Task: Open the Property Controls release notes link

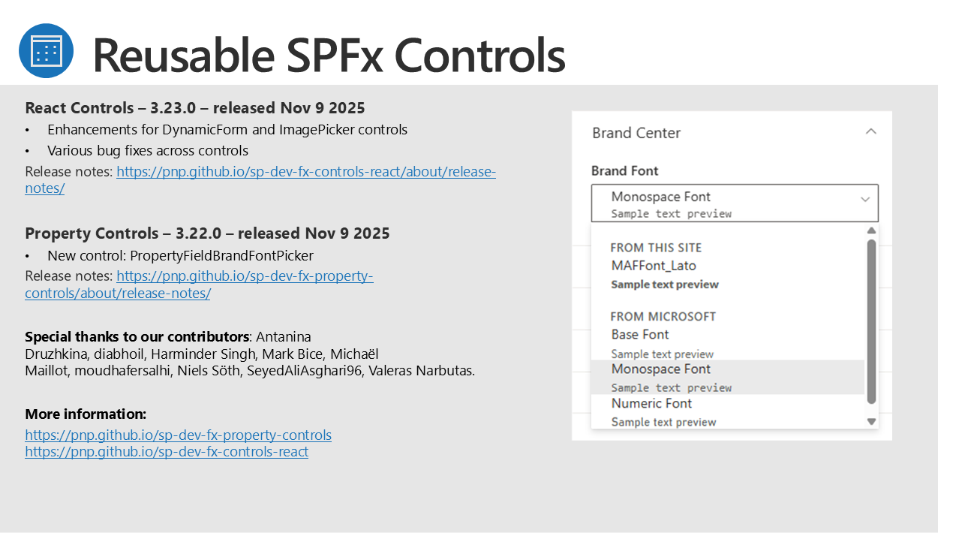Action: pos(245,276)
